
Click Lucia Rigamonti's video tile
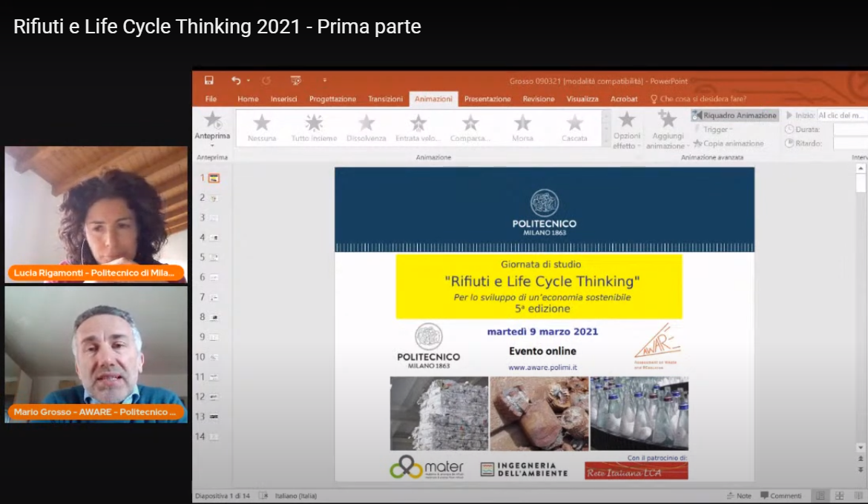click(x=96, y=215)
